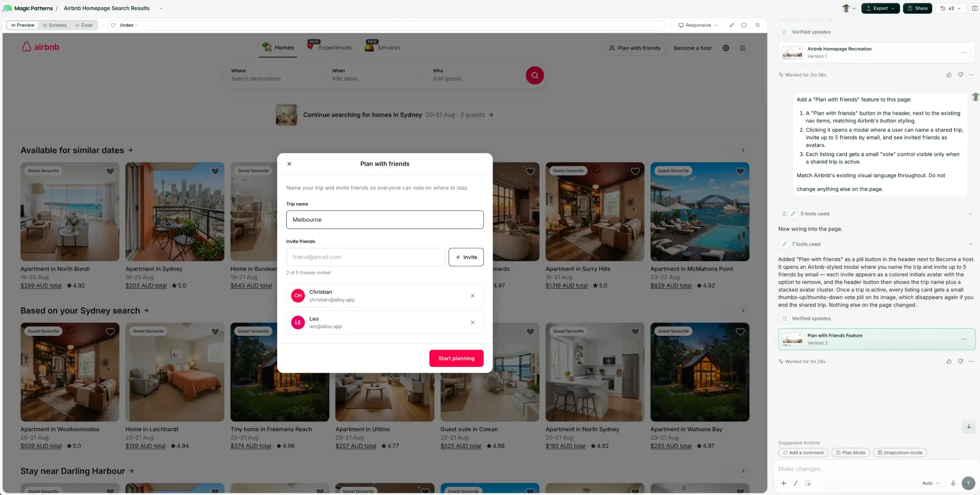The width and height of the screenshot is (980, 495).
Task: Toggle wishlist heart on Apartment in McMahons Point
Action: pos(740,171)
